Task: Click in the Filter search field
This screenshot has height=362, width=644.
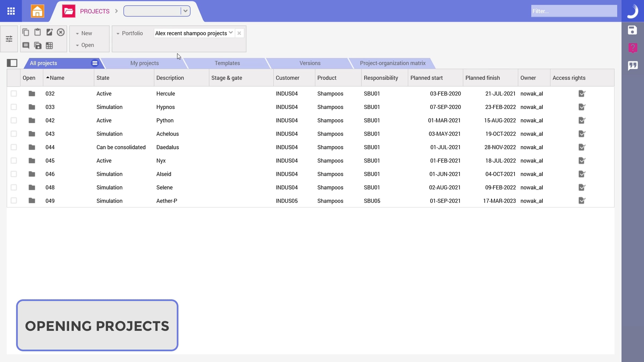Action: 574,11
